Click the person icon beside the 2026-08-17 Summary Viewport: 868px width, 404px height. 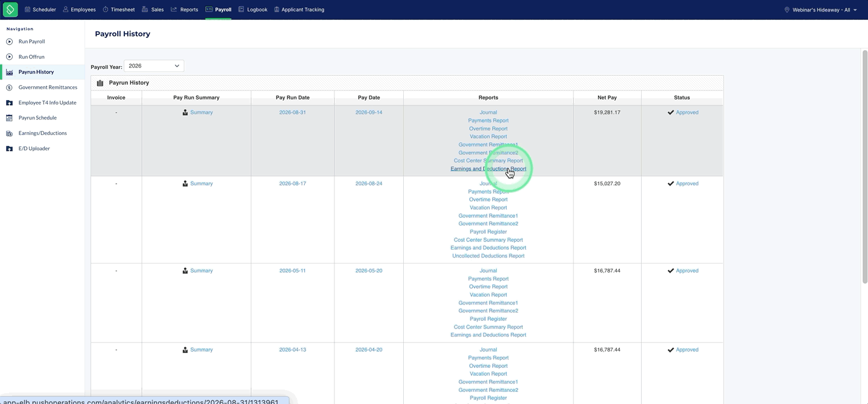(185, 184)
